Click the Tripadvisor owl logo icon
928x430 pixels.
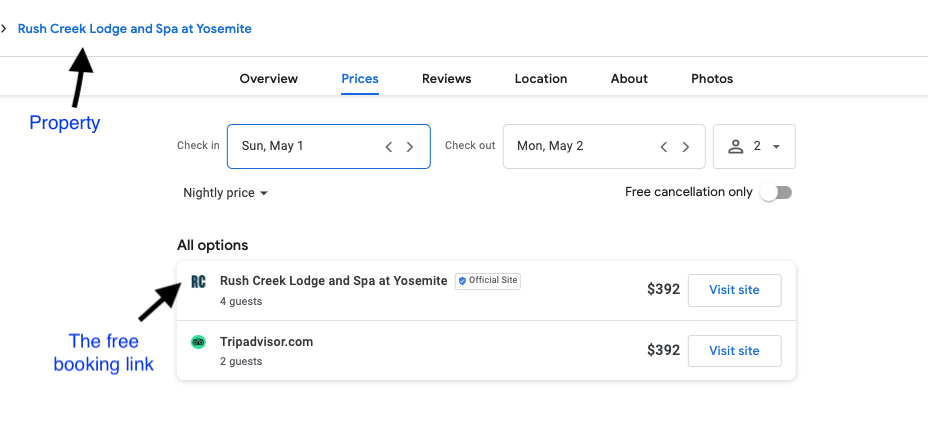click(198, 342)
